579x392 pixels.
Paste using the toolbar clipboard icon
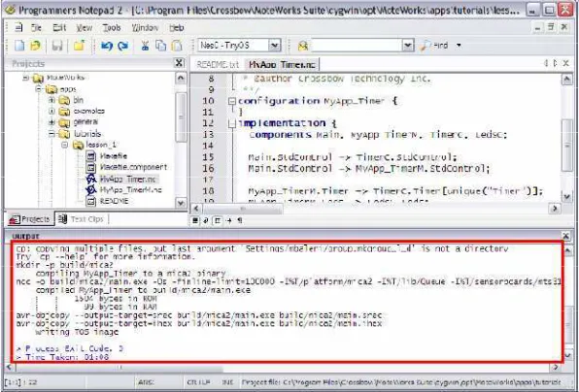tap(178, 46)
